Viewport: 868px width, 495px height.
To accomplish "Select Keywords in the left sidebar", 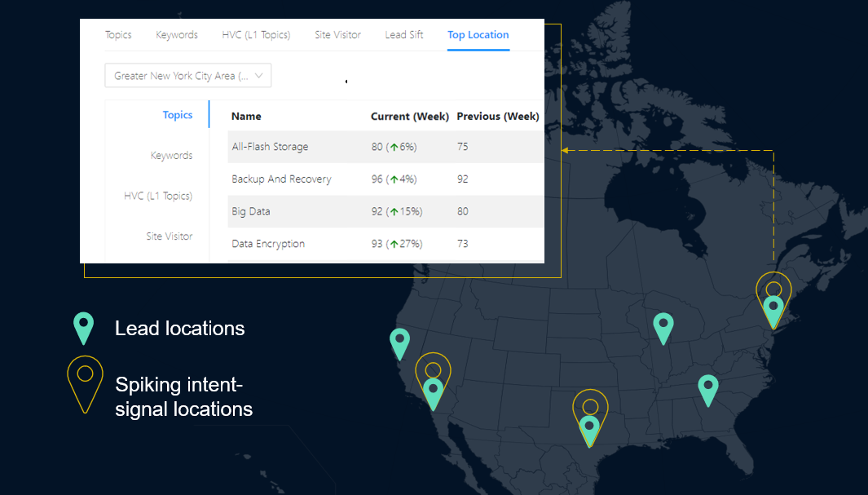I will (171, 155).
